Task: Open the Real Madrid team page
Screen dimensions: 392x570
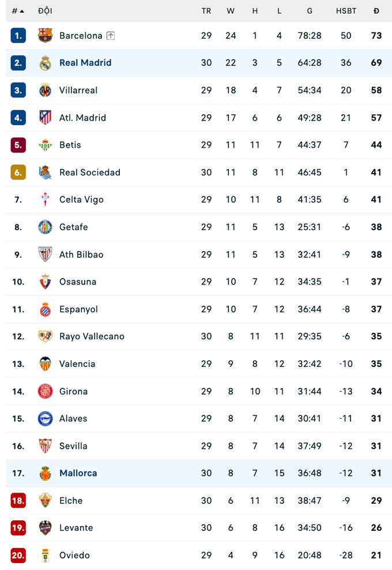Action: pyautogui.click(x=85, y=63)
